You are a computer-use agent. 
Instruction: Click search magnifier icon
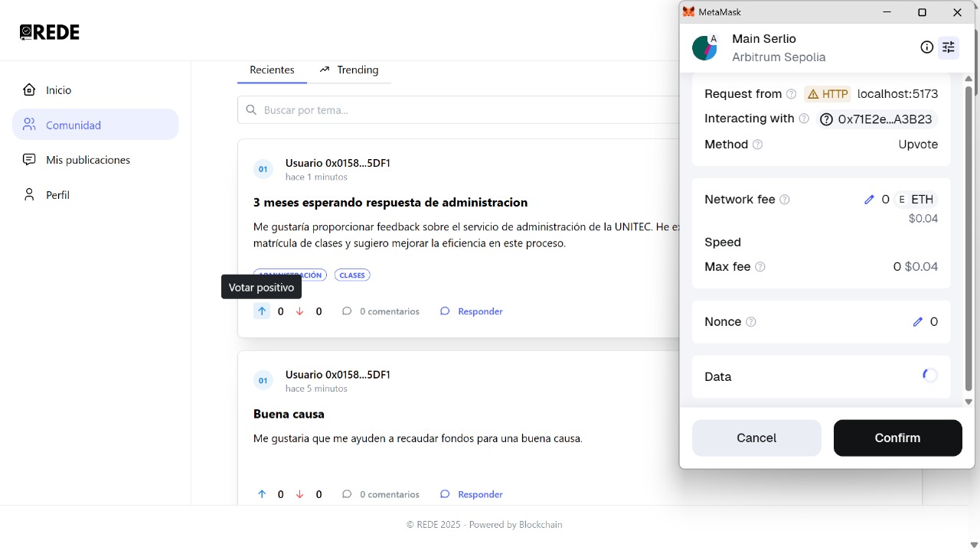coord(251,109)
